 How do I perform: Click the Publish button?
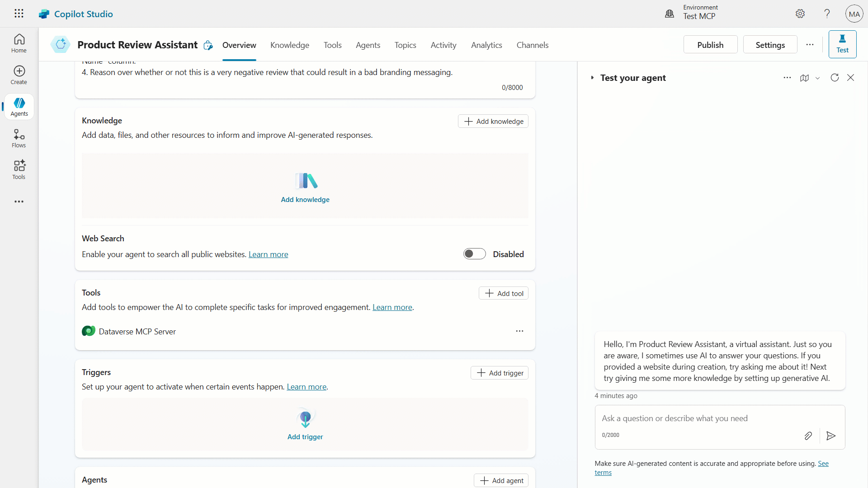click(x=710, y=45)
